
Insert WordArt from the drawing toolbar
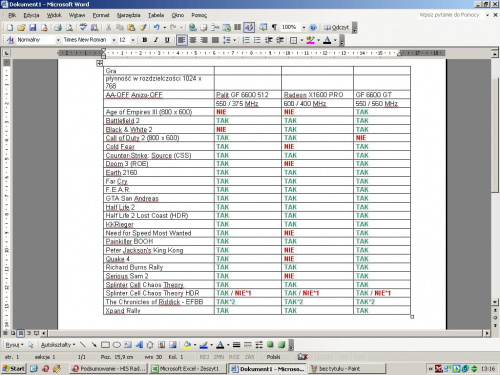[139, 345]
